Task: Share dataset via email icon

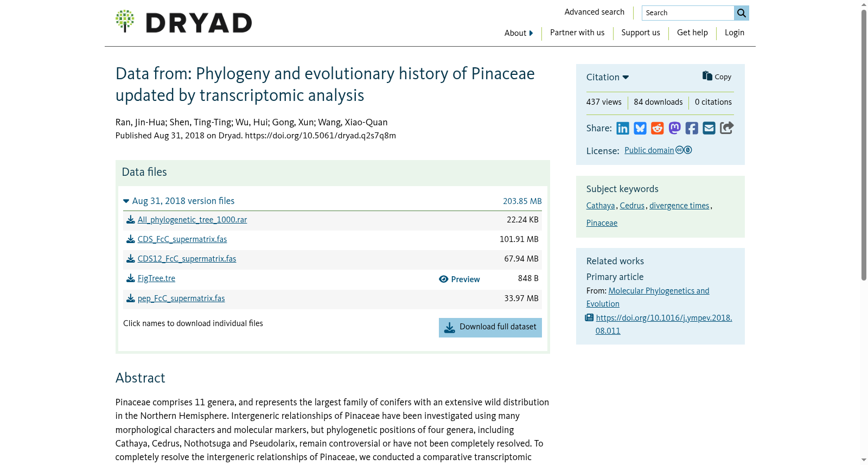Action: pos(709,128)
